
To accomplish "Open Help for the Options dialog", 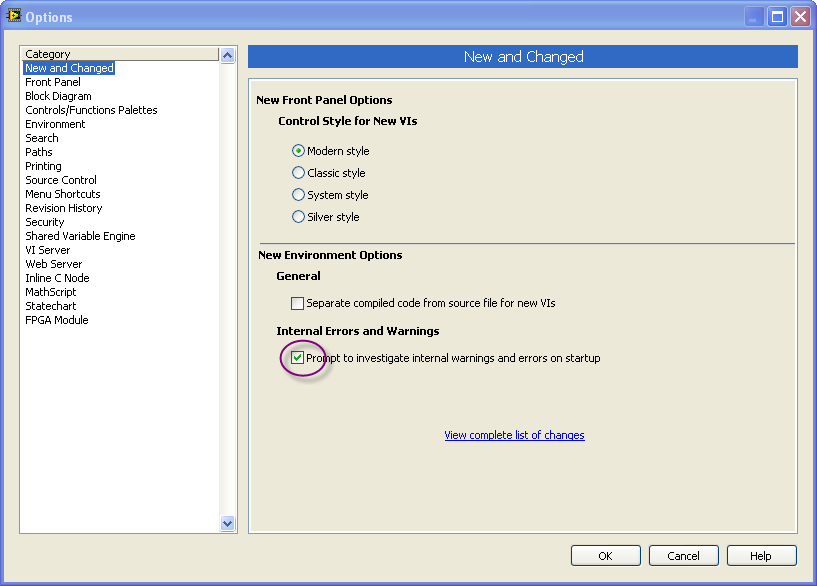I will tap(761, 556).
